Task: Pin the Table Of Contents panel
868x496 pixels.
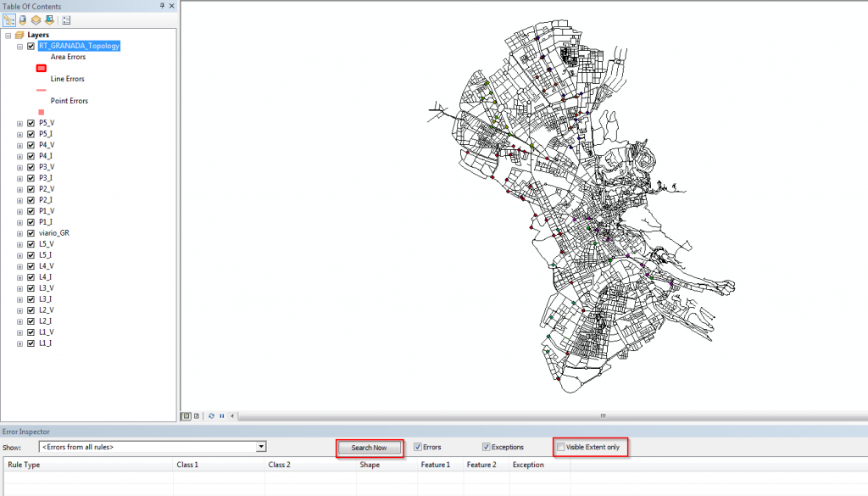Action: tap(162, 6)
